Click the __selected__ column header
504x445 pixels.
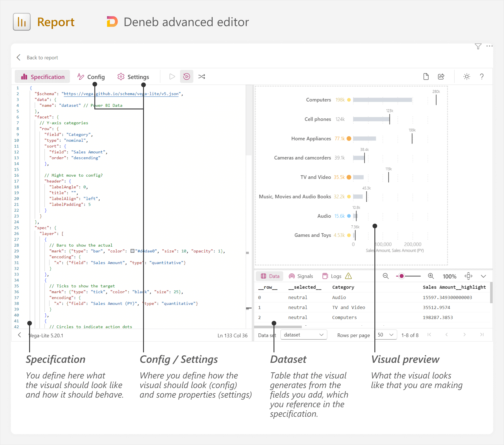(x=305, y=287)
